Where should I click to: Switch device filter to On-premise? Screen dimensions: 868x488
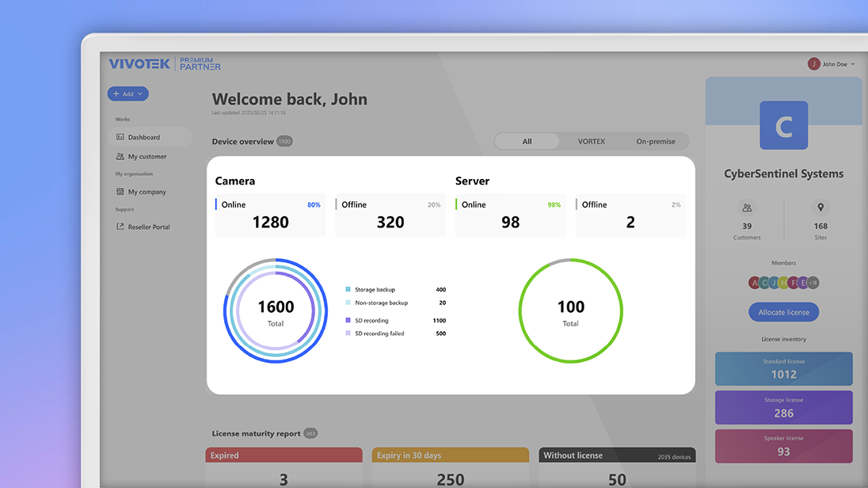[x=656, y=142]
